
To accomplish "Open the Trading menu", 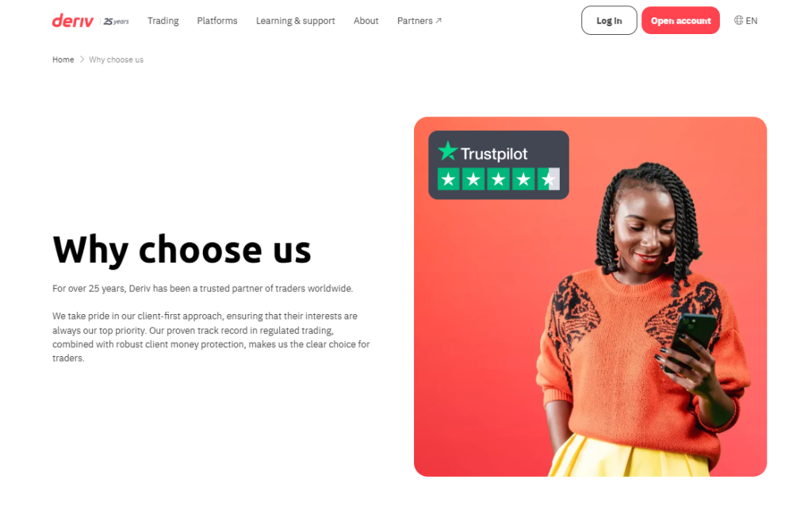I will pyautogui.click(x=163, y=21).
